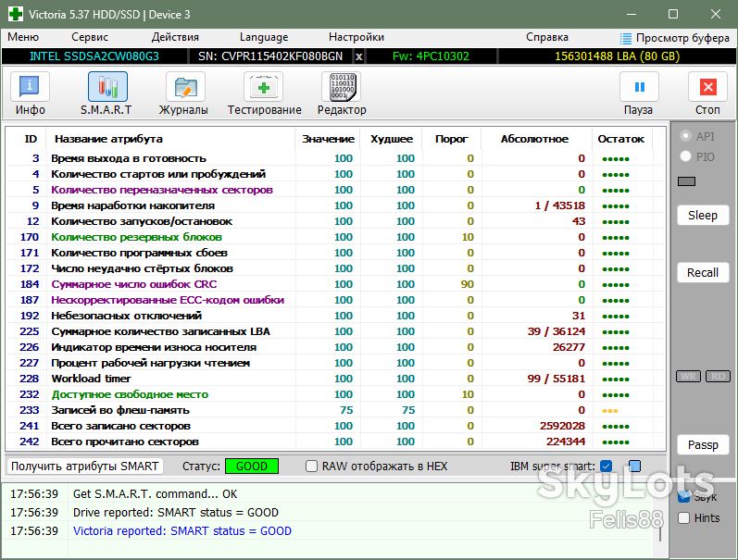
Task: Click the gray indicator rectangle under PIO
Action: [x=686, y=181]
